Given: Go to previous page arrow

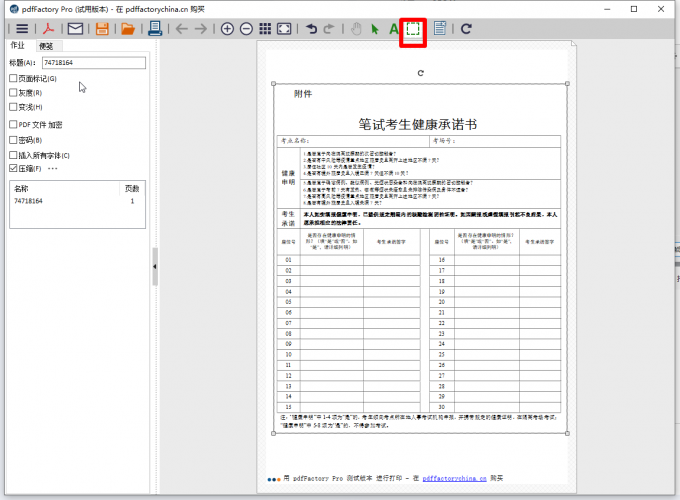Looking at the screenshot, I should tap(182, 29).
